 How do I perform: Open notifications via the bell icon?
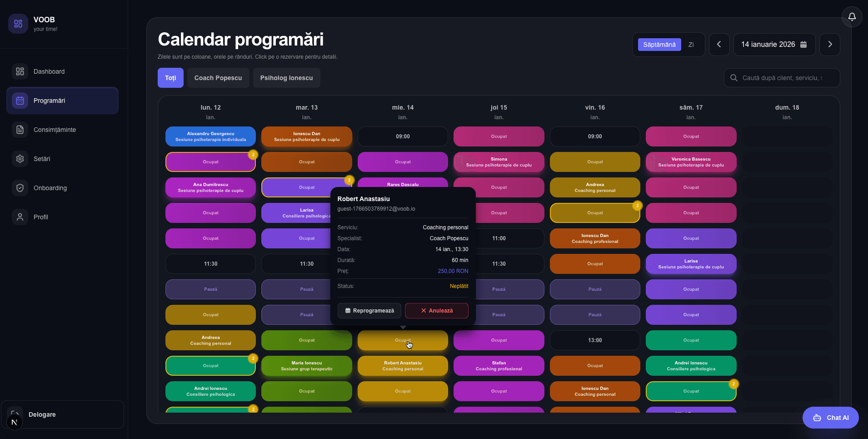(852, 17)
